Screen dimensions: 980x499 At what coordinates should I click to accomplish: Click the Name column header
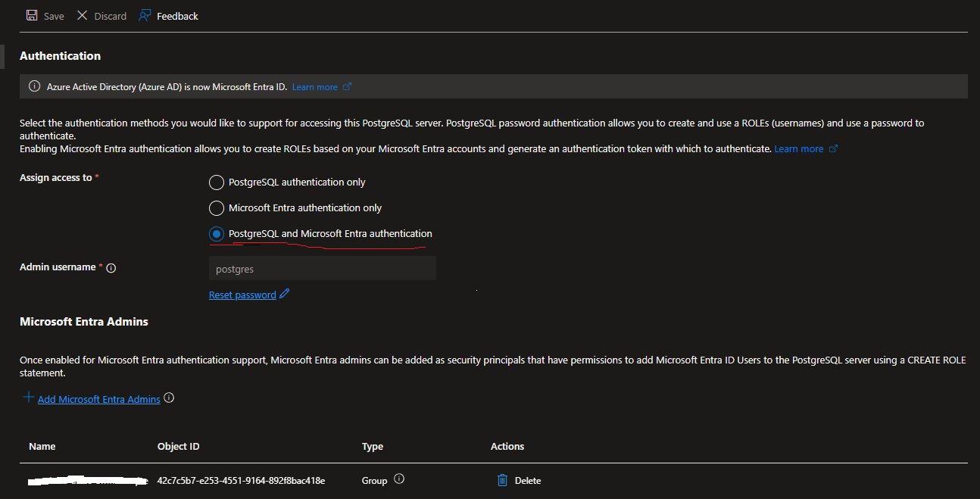tap(42, 446)
